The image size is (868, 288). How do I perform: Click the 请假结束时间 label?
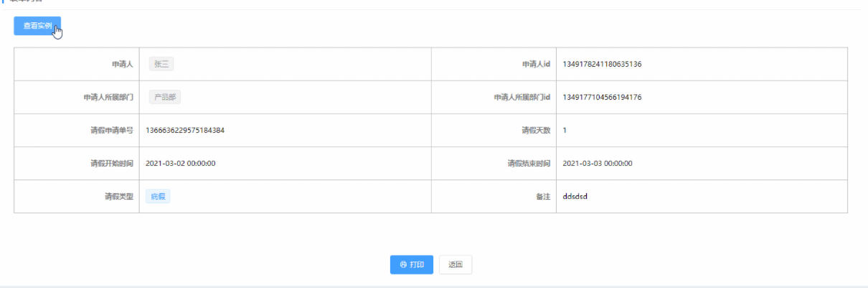tap(529, 163)
